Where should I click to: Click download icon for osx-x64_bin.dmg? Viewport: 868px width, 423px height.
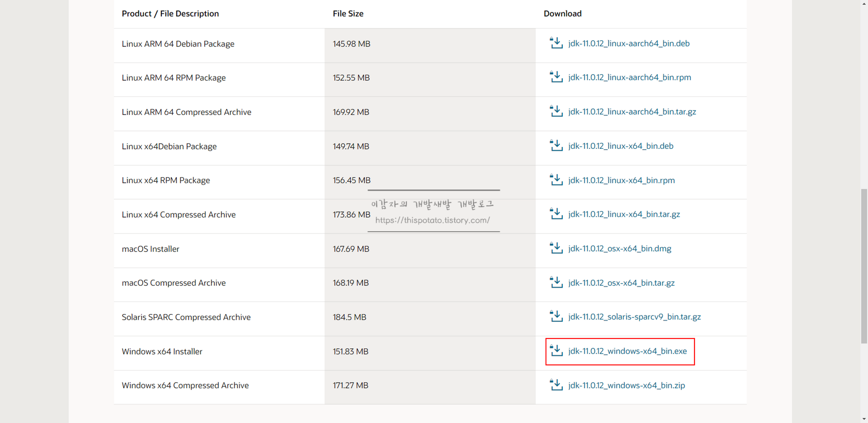click(556, 248)
